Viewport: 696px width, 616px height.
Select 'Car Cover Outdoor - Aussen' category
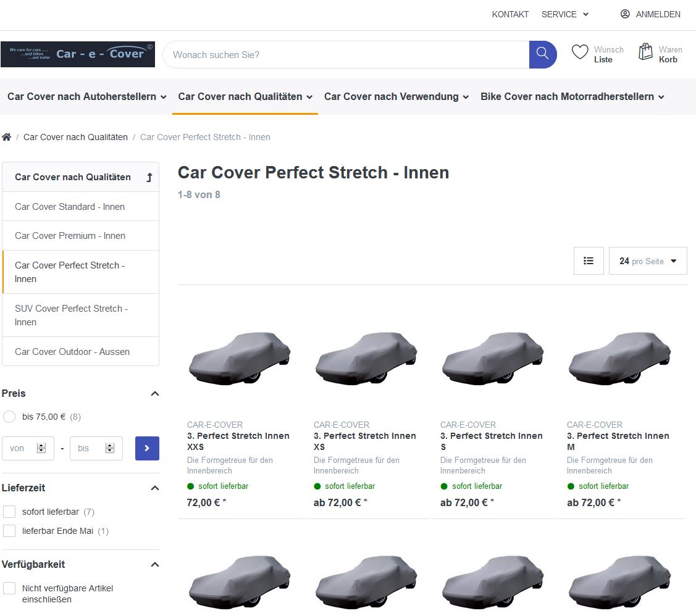[81, 352]
